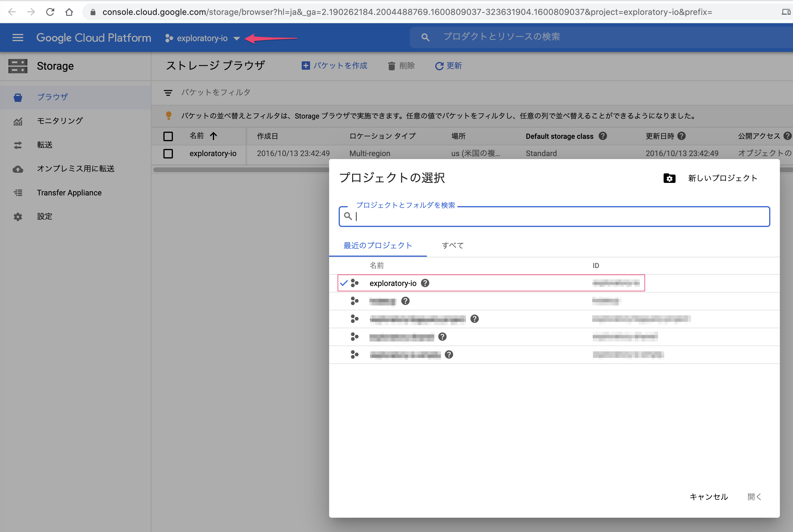Click the 削除 button
The height and width of the screenshot is (532, 793).
(x=401, y=66)
